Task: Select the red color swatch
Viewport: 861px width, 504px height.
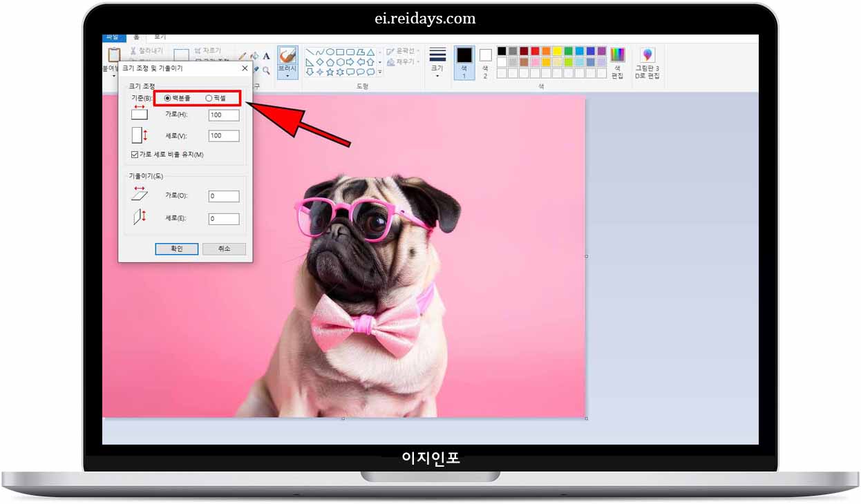Action: point(535,50)
